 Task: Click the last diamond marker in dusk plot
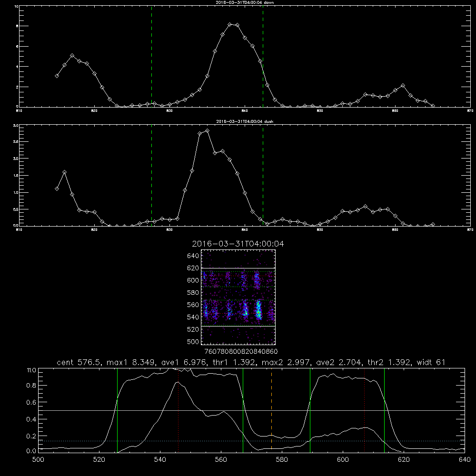coord(433,224)
